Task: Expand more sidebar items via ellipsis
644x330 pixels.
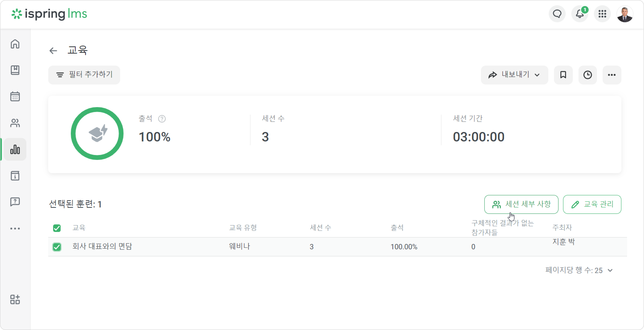Action: click(x=15, y=228)
